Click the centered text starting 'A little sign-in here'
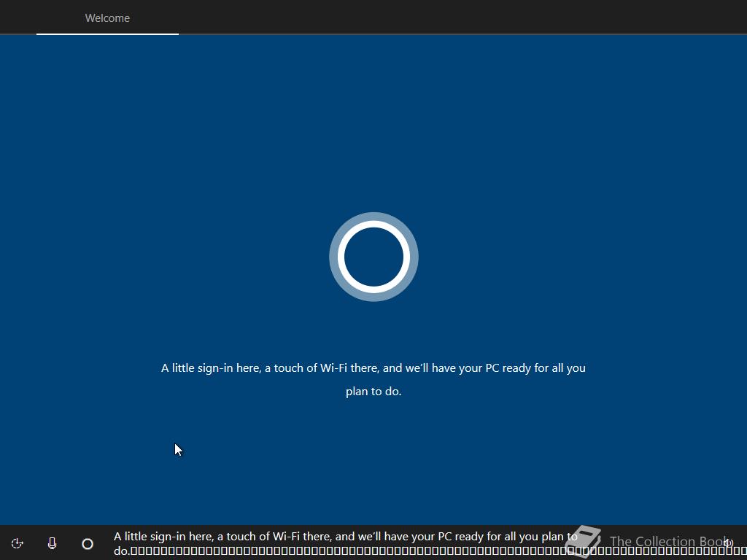 (x=373, y=379)
